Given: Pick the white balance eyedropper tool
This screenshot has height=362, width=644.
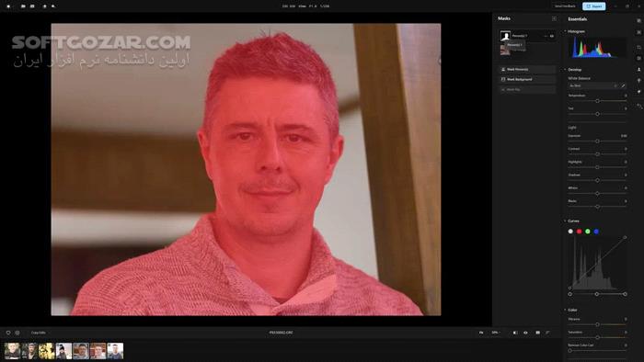Looking at the screenshot, I should pyautogui.click(x=623, y=85).
